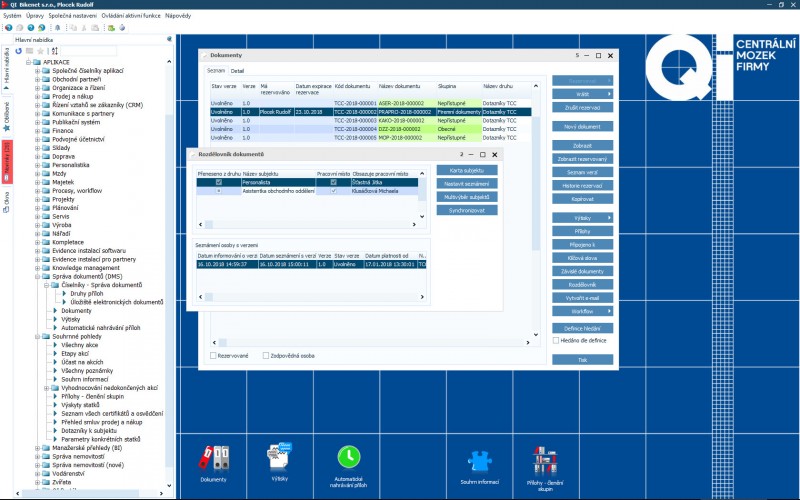Select Souhrn informací in the tree
This screenshot has height=500, width=800.
[x=84, y=378]
